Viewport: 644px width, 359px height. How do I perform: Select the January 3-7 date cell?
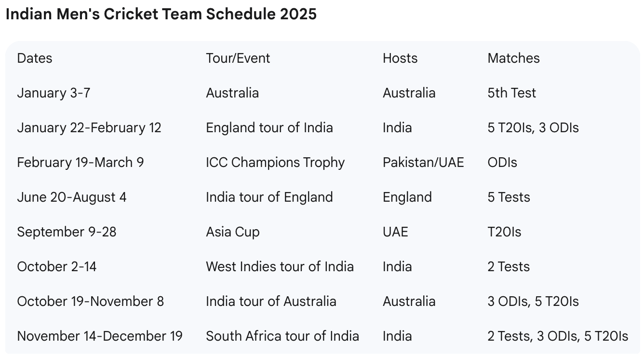54,93
